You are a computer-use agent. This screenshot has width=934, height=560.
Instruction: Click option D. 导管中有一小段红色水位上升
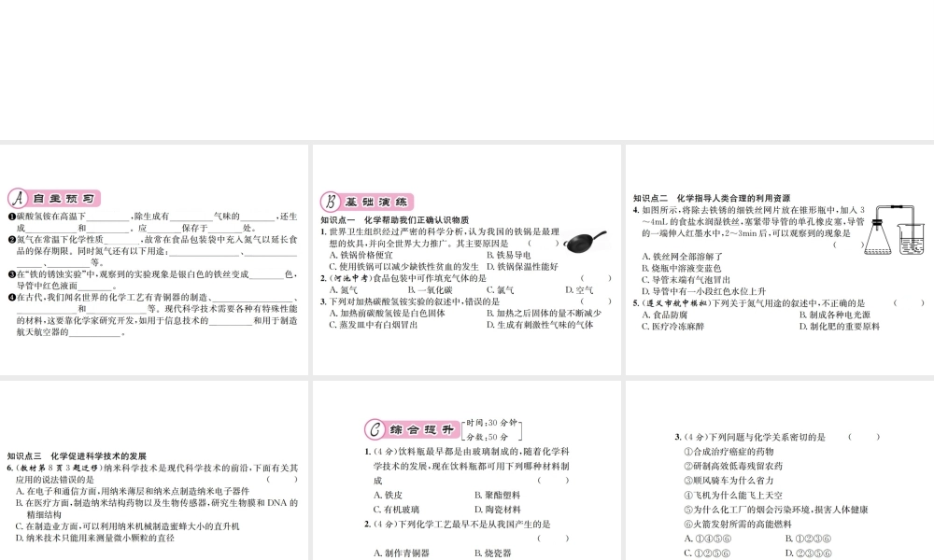(703, 291)
